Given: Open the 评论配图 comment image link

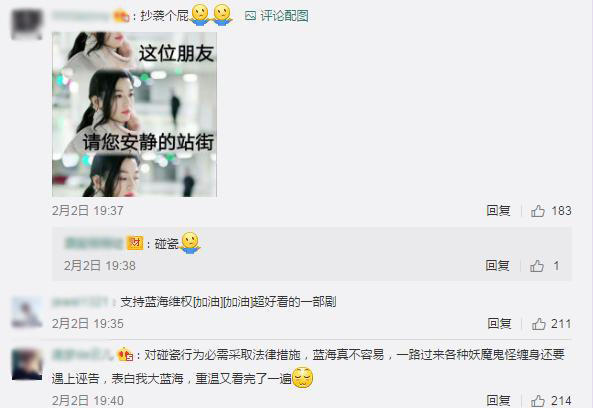Looking at the screenshot, I should tap(284, 16).
